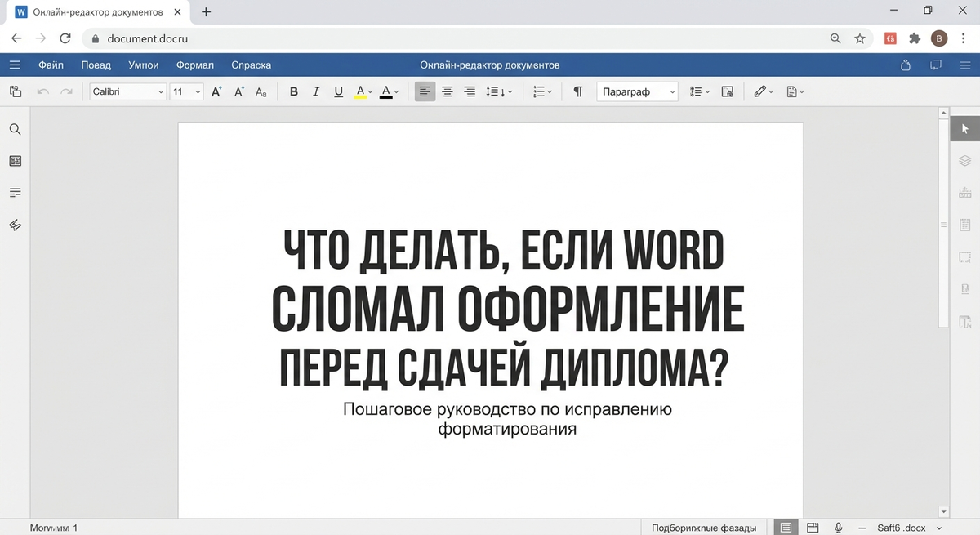Redo the last undone action

point(66,92)
